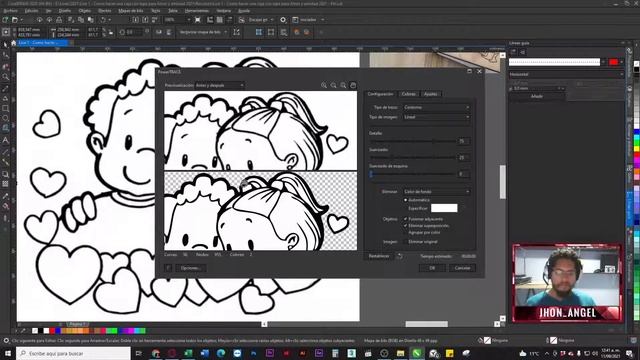
Task: Click the Añadir button in guidelines docker
Action: (x=537, y=96)
